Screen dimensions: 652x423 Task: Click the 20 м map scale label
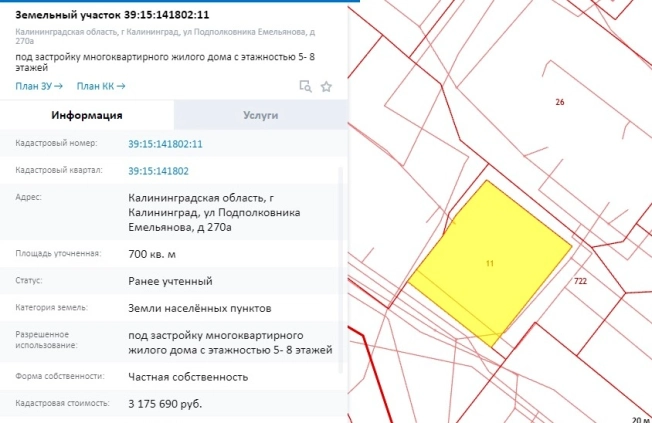click(642, 419)
